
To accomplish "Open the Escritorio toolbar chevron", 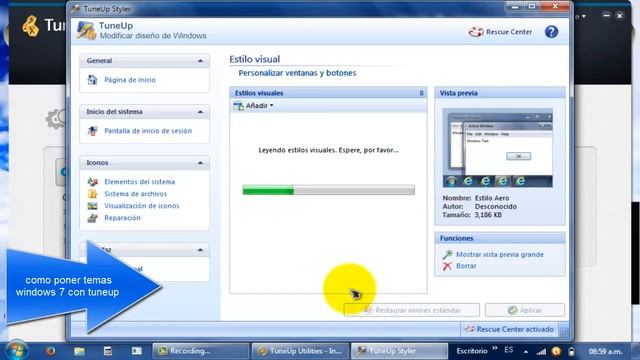I will (495, 348).
